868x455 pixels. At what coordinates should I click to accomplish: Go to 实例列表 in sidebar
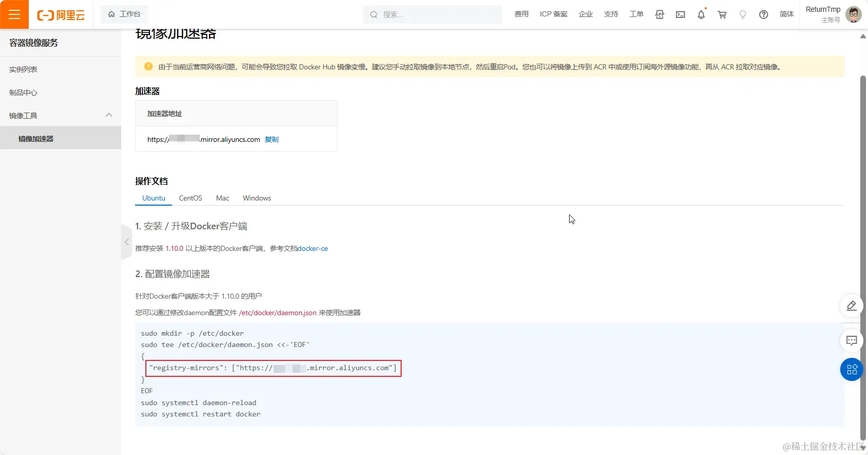23,69
